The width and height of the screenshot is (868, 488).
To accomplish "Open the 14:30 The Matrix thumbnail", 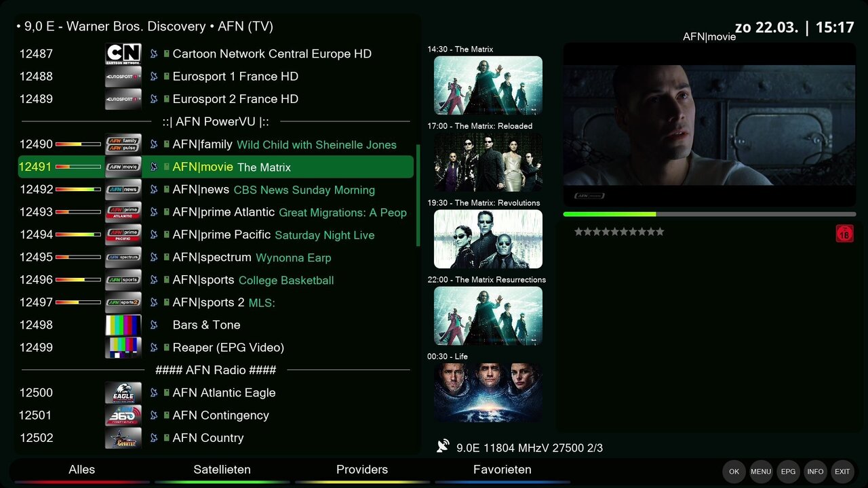I will pos(488,85).
